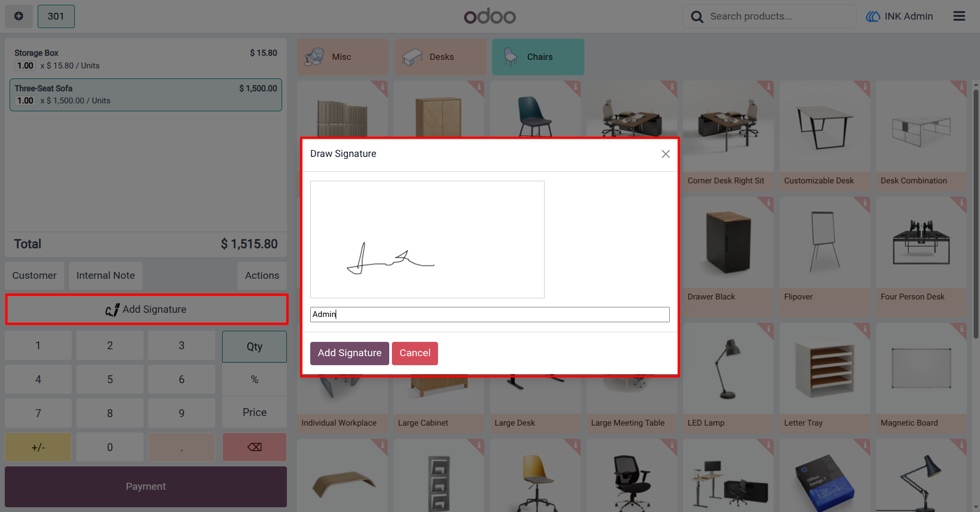Screen dimensions: 980x512
Task: Switch to order 301
Action: tap(56, 16)
